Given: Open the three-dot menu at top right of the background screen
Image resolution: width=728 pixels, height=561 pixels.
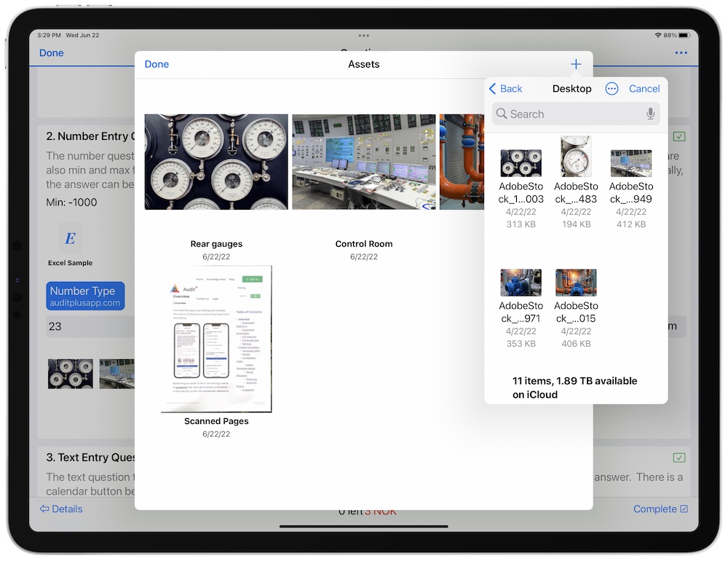Looking at the screenshot, I should point(681,53).
